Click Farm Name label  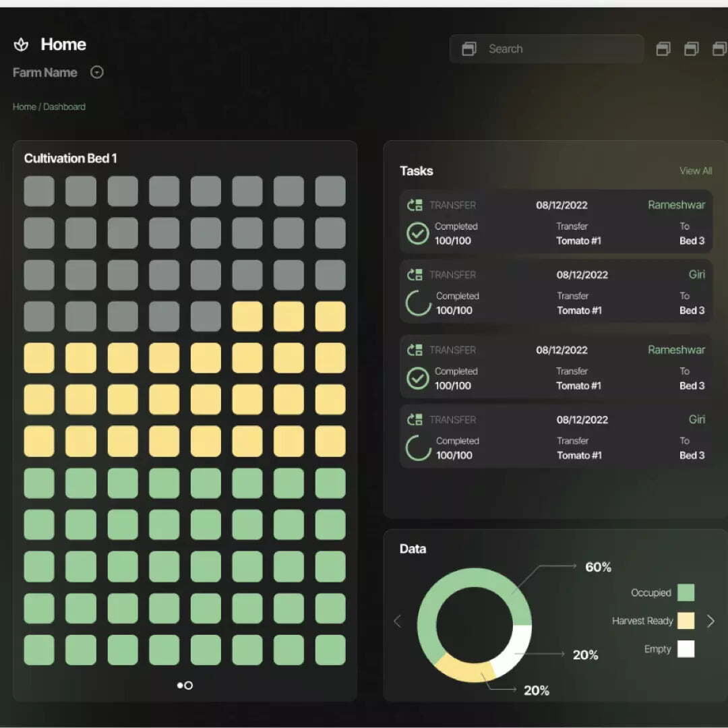tap(45, 72)
